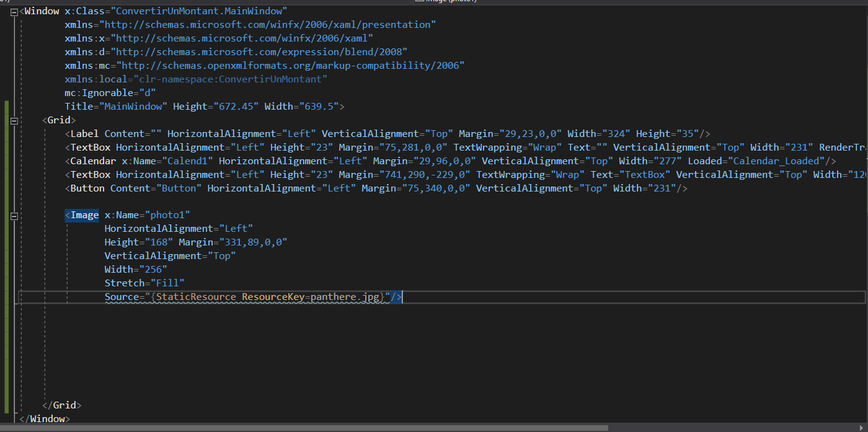868x432 pixels.
Task: Click the mc:Ignorable="d" attribute
Action: point(110,93)
